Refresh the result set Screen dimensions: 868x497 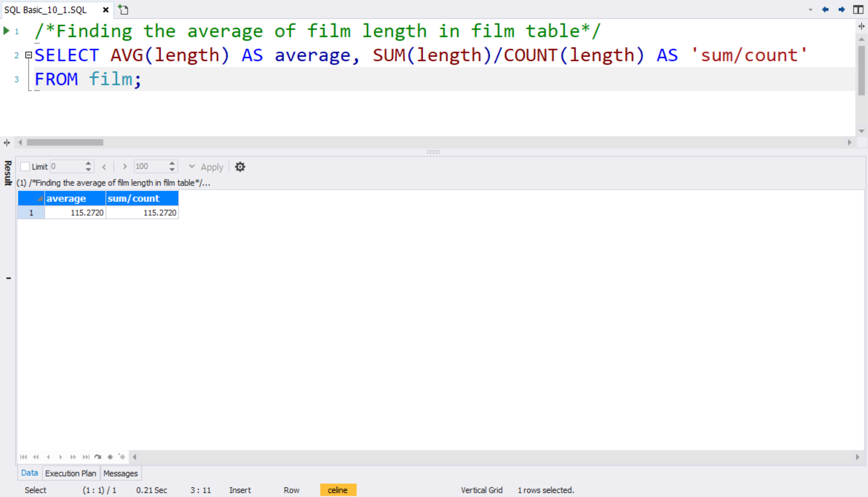pyautogui.click(x=98, y=457)
